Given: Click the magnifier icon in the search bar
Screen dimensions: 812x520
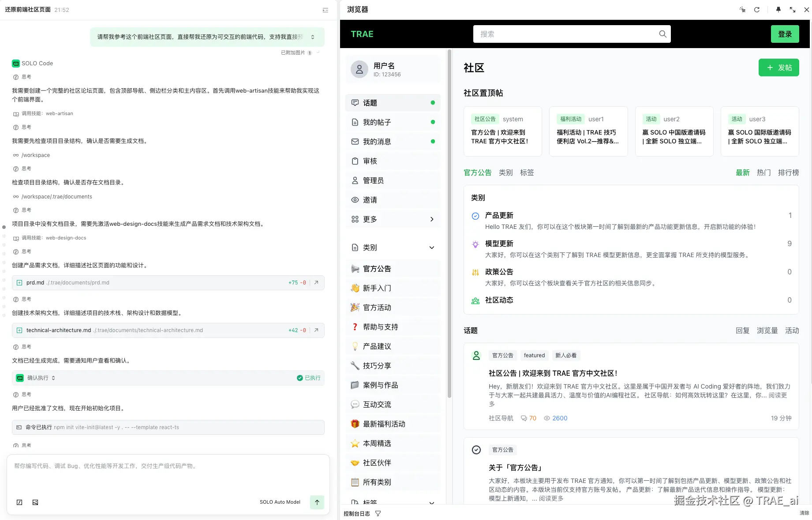Looking at the screenshot, I should [662, 34].
